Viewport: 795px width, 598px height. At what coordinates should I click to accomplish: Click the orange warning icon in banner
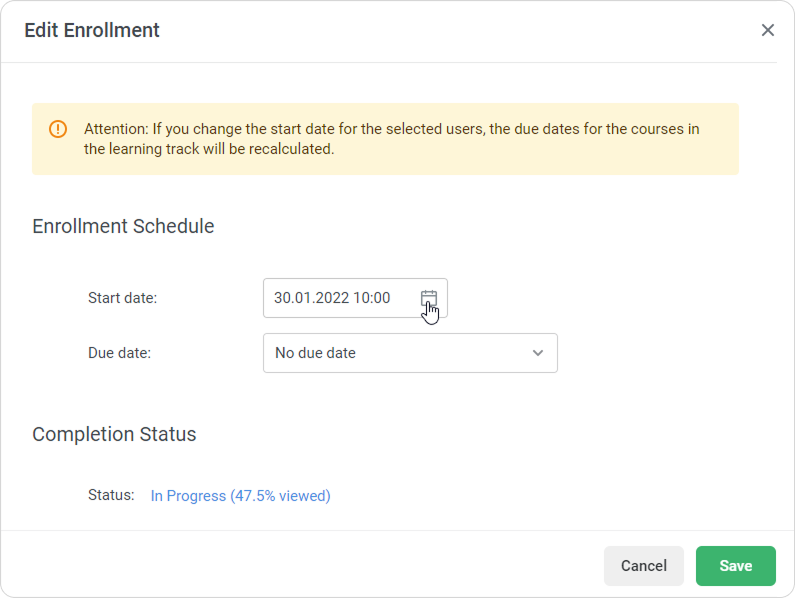58,129
